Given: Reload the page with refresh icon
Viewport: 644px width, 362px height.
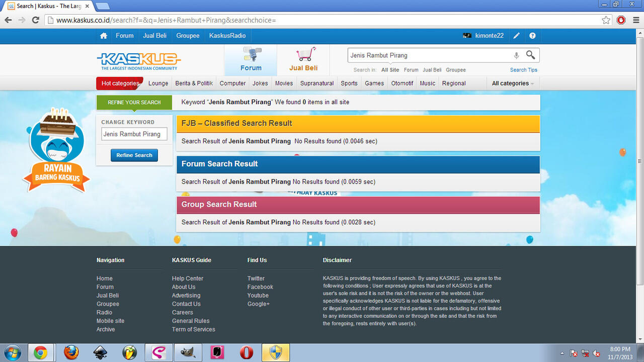Looking at the screenshot, I should point(35,20).
